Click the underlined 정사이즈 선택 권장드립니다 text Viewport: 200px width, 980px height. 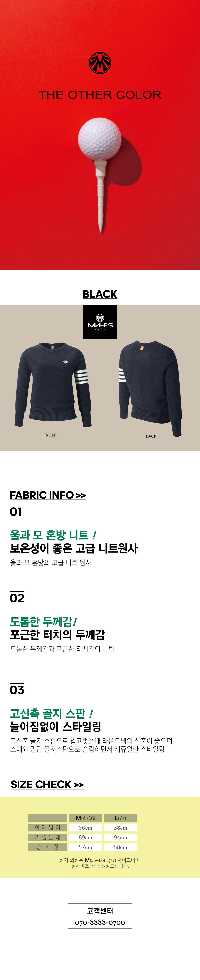click(x=100, y=866)
